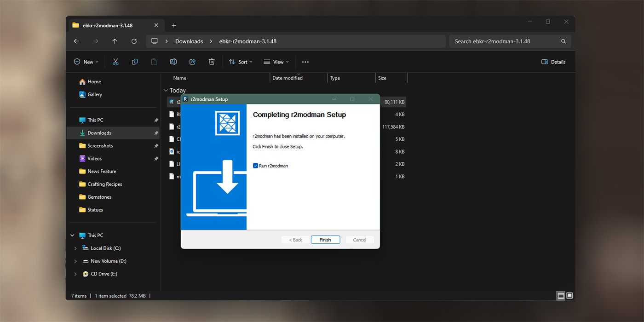Expand CD Drive (E:) tree node

75,274
